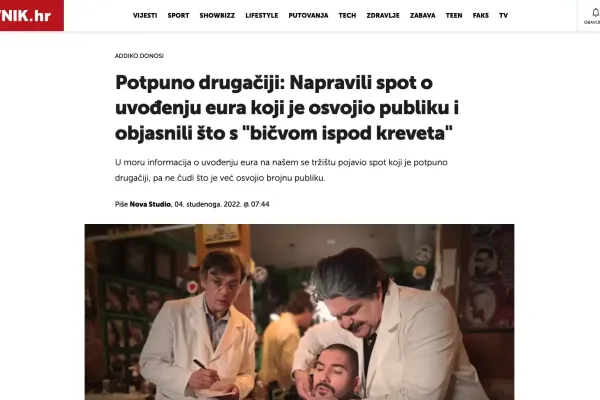Image resolution: width=600 pixels, height=400 pixels.
Task: Click the red site logo
Action: tap(32, 15)
